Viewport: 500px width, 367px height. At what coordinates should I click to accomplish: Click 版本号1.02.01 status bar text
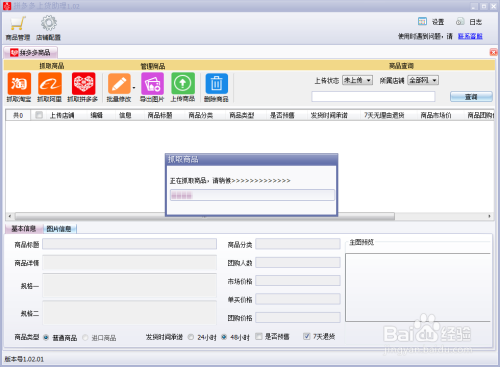click(x=24, y=359)
